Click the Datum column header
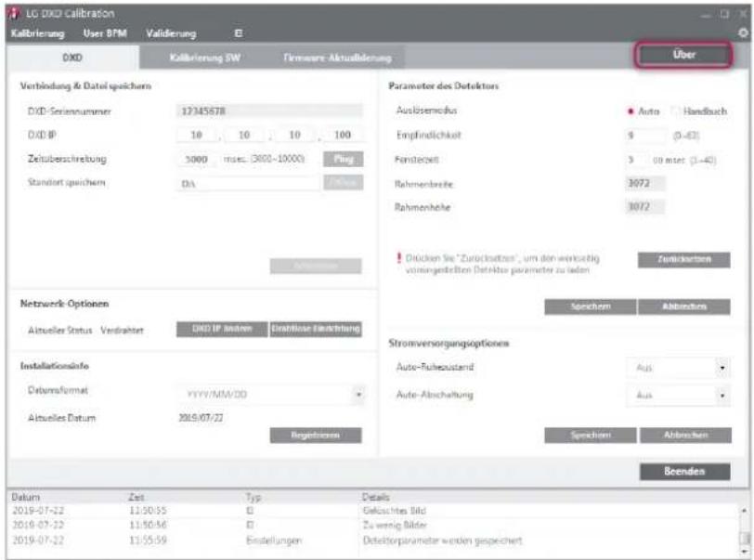This screenshot has width=754, height=560. 26,497
